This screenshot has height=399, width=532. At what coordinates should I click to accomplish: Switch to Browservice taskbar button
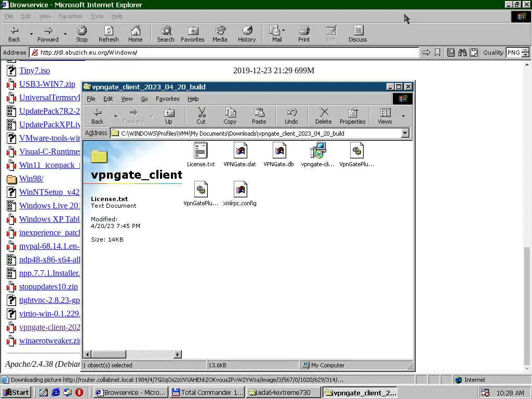tap(131, 393)
